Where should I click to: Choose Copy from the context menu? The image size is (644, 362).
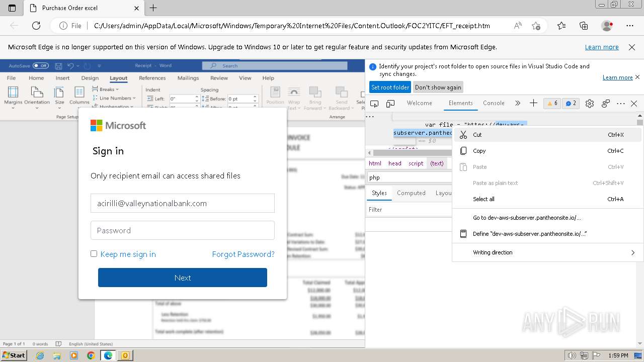tap(547, 151)
